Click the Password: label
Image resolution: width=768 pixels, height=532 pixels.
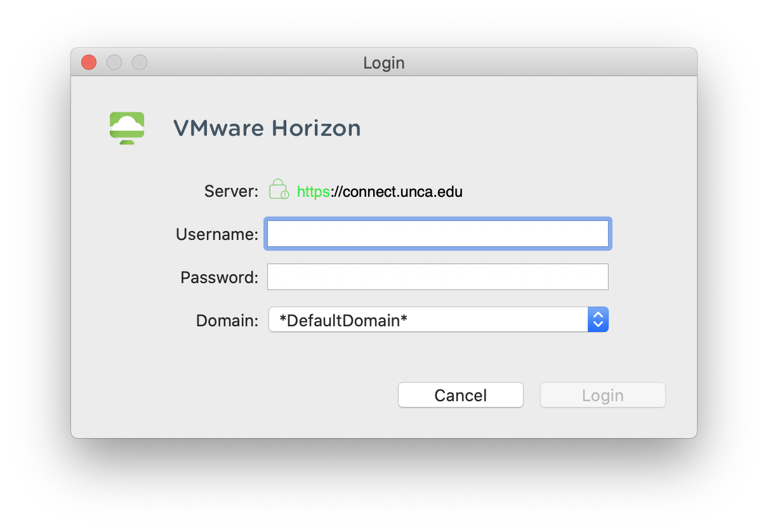pyautogui.click(x=218, y=277)
